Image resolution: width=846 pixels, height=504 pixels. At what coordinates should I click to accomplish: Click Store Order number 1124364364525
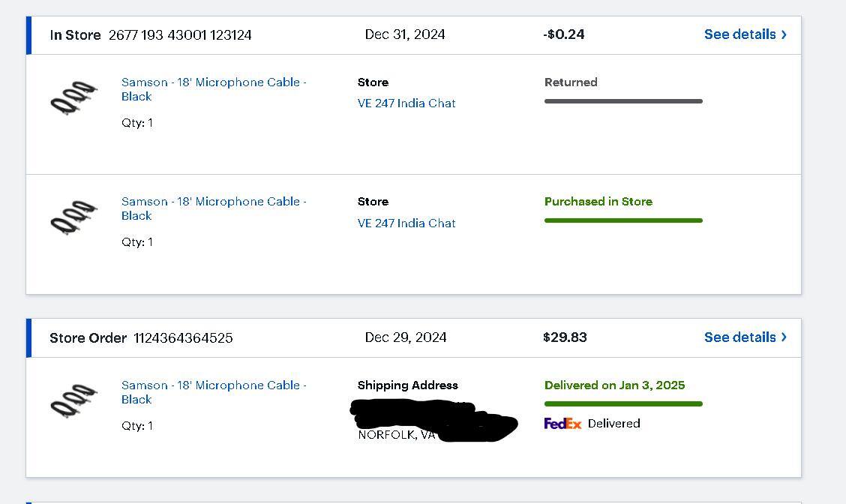183,338
